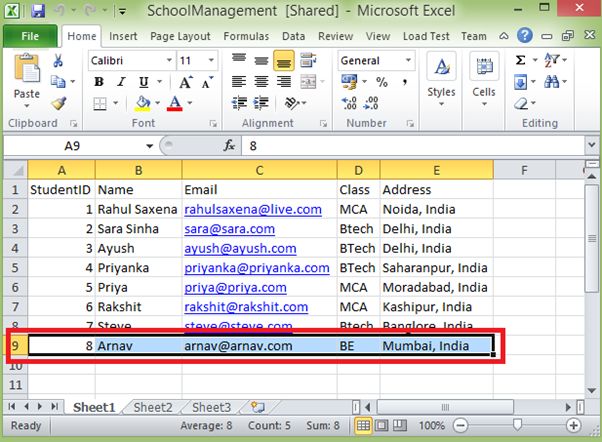Open font name Calibri dropdown
Screen dimensions: 602x442
pos(169,60)
